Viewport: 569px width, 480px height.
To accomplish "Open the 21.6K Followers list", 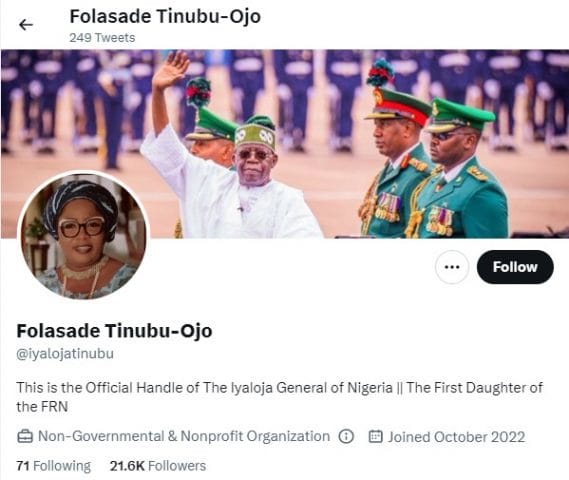I will click(158, 466).
